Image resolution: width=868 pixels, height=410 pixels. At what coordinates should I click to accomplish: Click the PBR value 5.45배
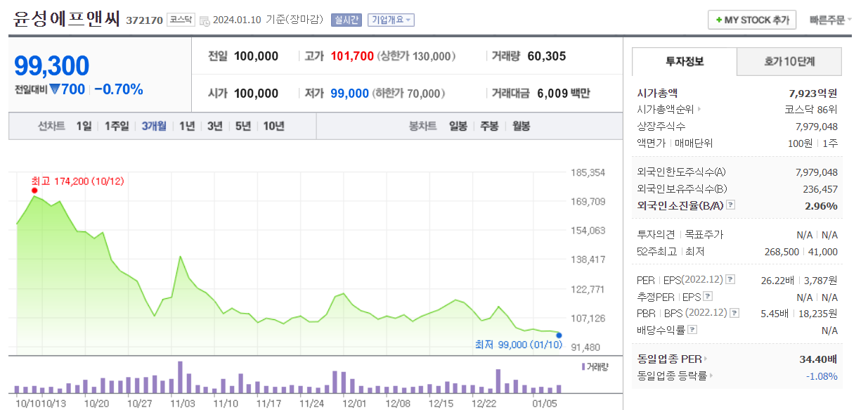click(775, 314)
